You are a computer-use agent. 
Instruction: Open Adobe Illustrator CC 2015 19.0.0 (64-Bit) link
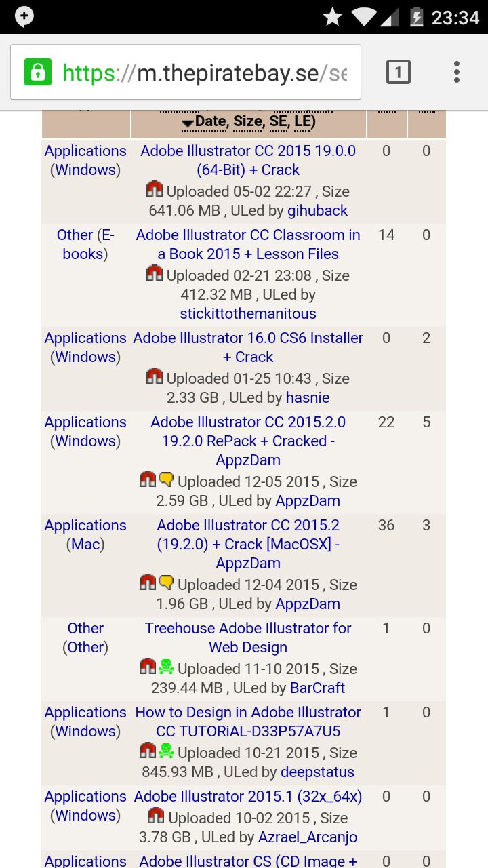point(248,160)
